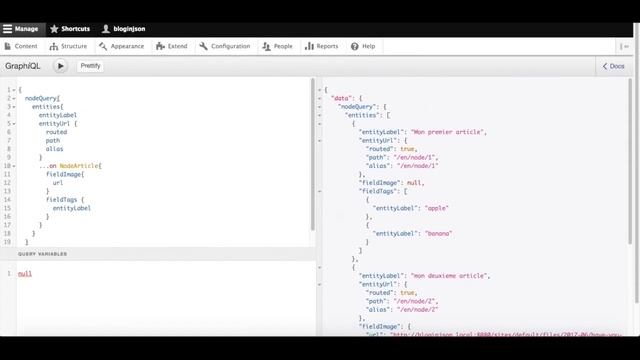Viewport: 640px width, 360px height.
Task: Click the page vertical scrollbar at right edge
Action: pos(636,163)
